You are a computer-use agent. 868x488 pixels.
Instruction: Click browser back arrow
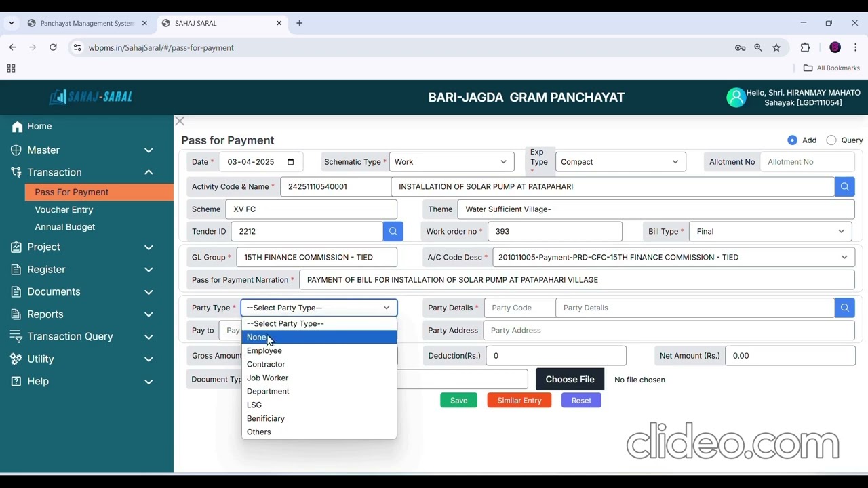coord(12,47)
